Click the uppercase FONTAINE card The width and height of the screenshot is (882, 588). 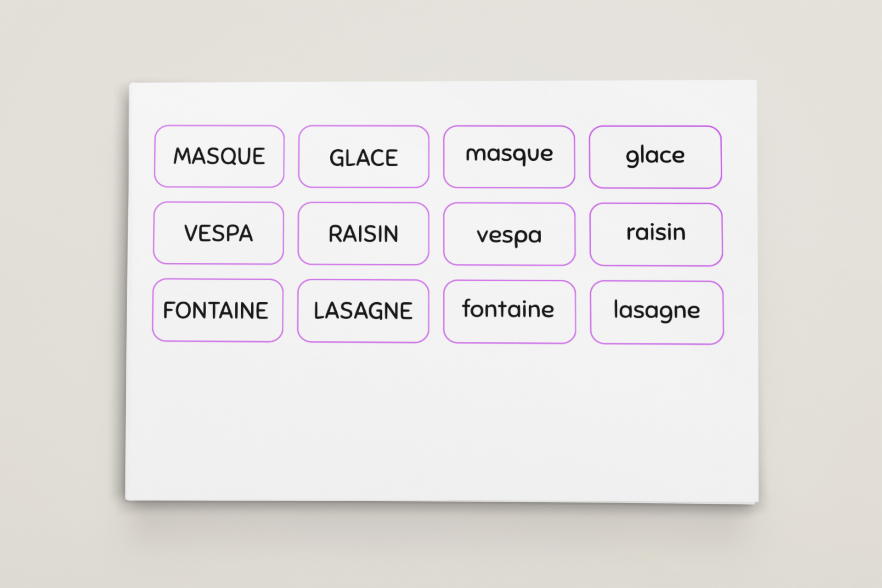[217, 310]
